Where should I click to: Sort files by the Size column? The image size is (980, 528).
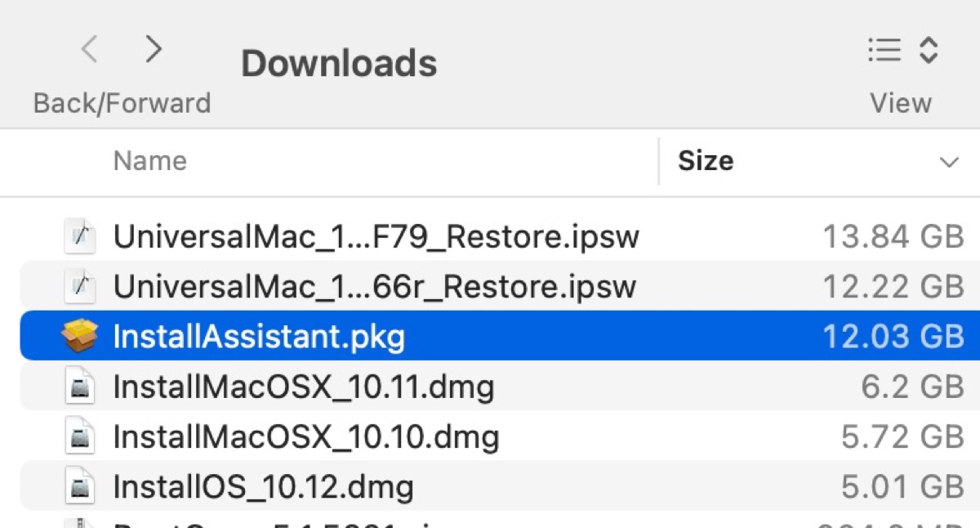(x=706, y=161)
